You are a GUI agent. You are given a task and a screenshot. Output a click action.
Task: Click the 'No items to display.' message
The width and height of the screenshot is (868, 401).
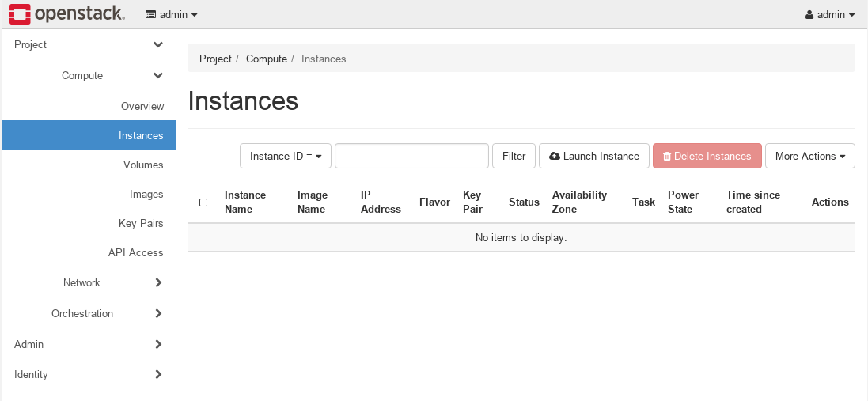(x=521, y=238)
